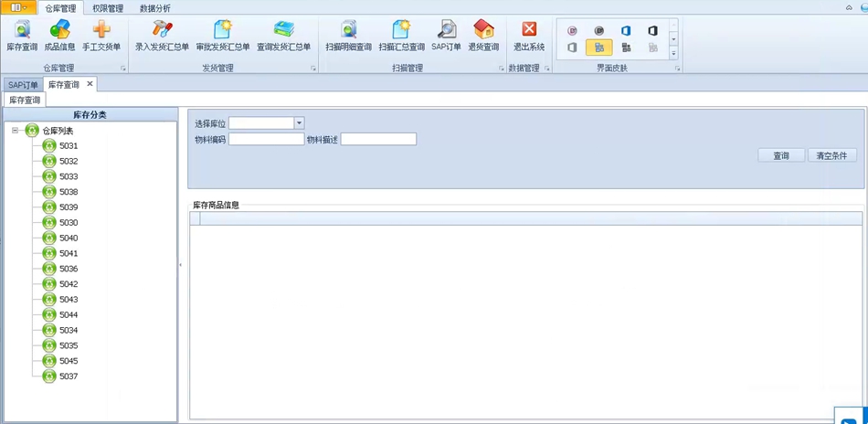Screen dimensions: 868x424
Task: Select warehouse 5030 in the tree
Action: pos(69,223)
